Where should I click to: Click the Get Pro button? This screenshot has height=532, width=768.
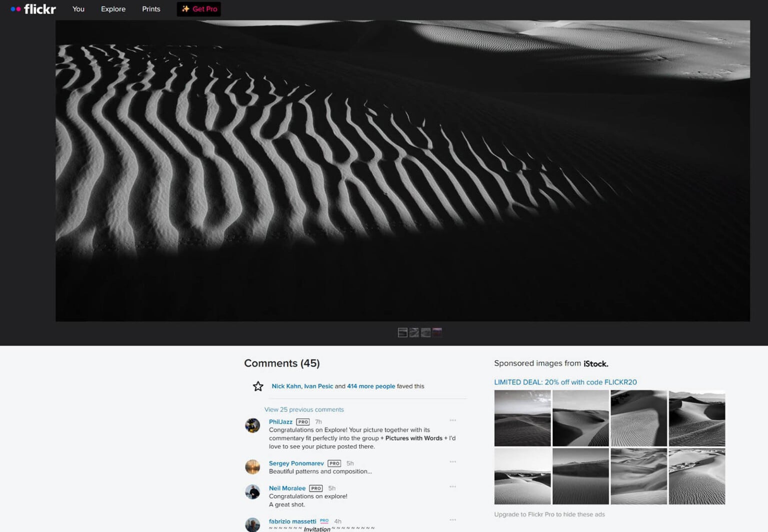tap(198, 9)
